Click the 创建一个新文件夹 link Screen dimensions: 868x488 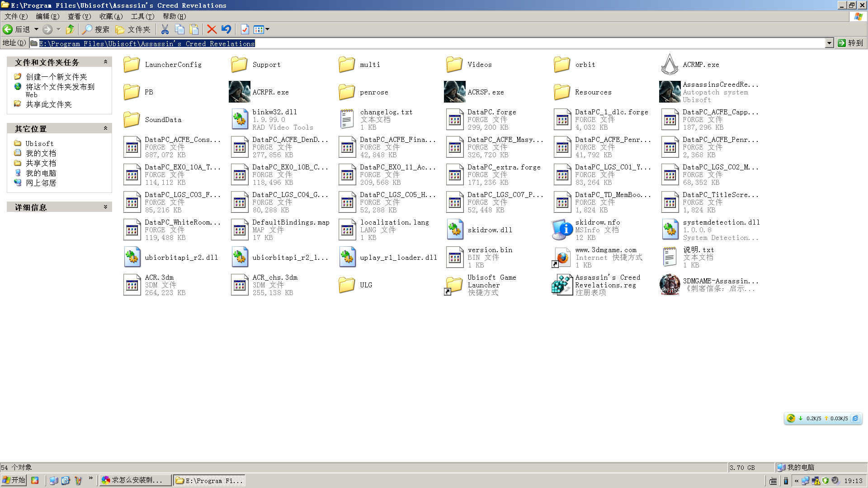point(56,77)
